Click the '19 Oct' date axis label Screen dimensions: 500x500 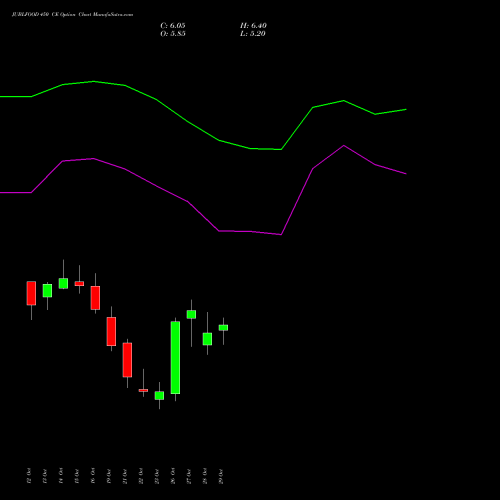pyautogui.click(x=109, y=476)
